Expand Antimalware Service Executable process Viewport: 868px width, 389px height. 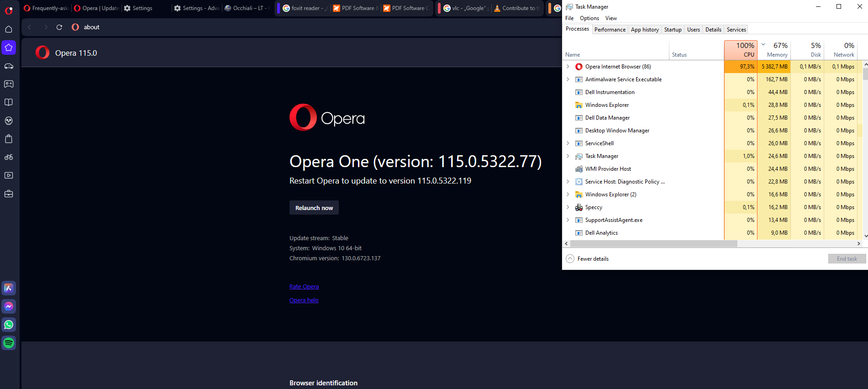568,79
